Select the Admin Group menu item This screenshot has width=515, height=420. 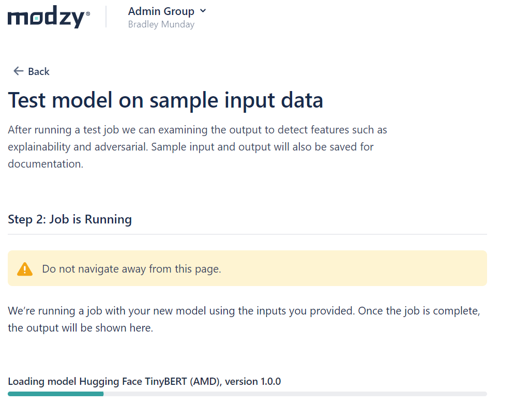click(x=161, y=10)
